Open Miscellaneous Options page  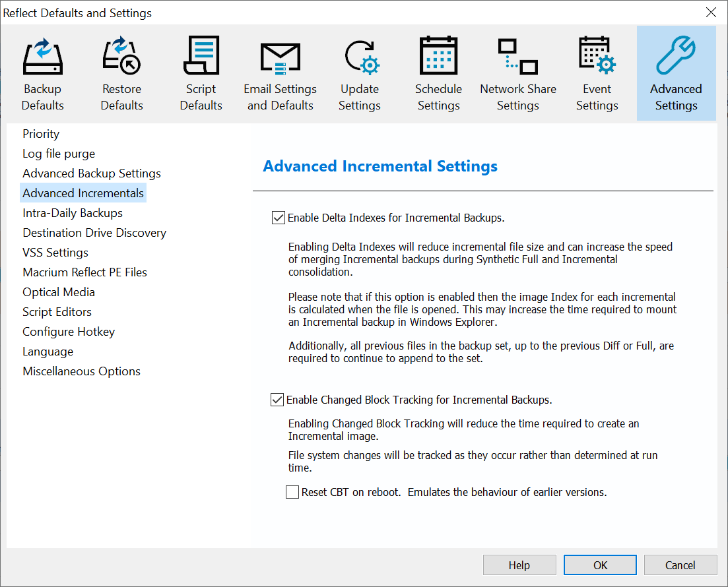pos(81,371)
